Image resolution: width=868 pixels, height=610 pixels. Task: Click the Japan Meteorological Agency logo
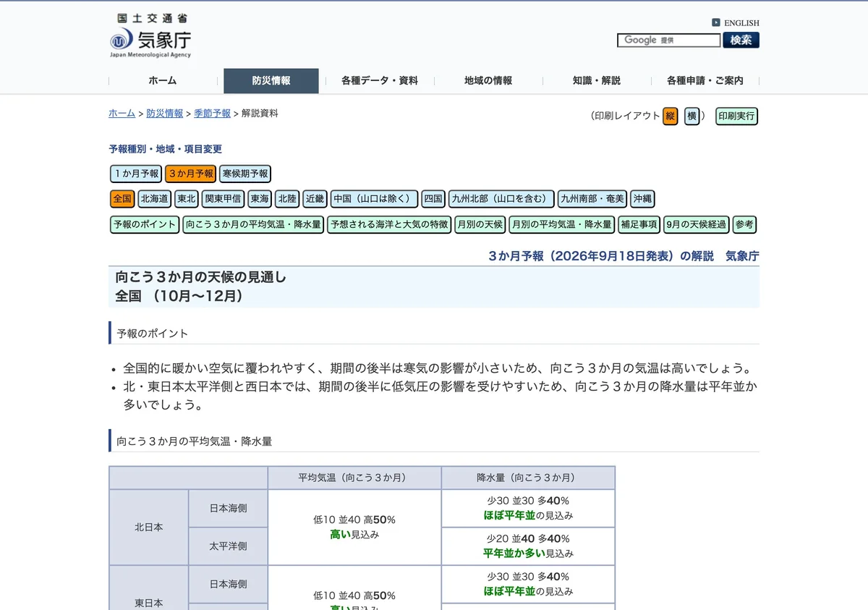tap(150, 35)
